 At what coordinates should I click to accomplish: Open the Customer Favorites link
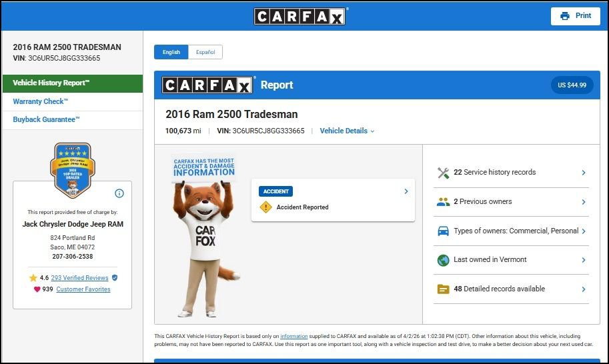click(83, 289)
